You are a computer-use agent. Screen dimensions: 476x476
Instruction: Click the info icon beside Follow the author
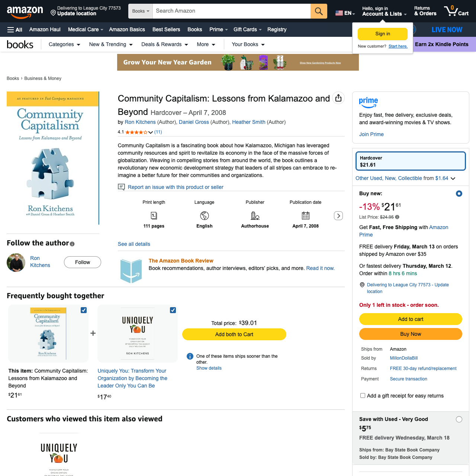(72, 244)
